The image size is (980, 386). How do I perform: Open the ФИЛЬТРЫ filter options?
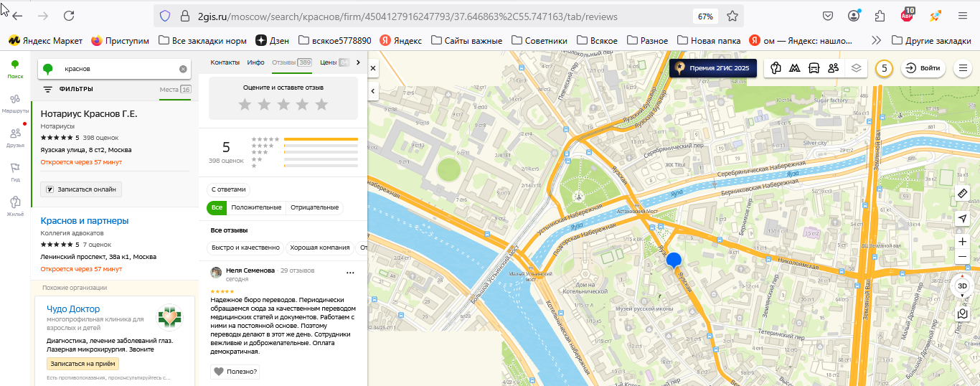pos(68,90)
